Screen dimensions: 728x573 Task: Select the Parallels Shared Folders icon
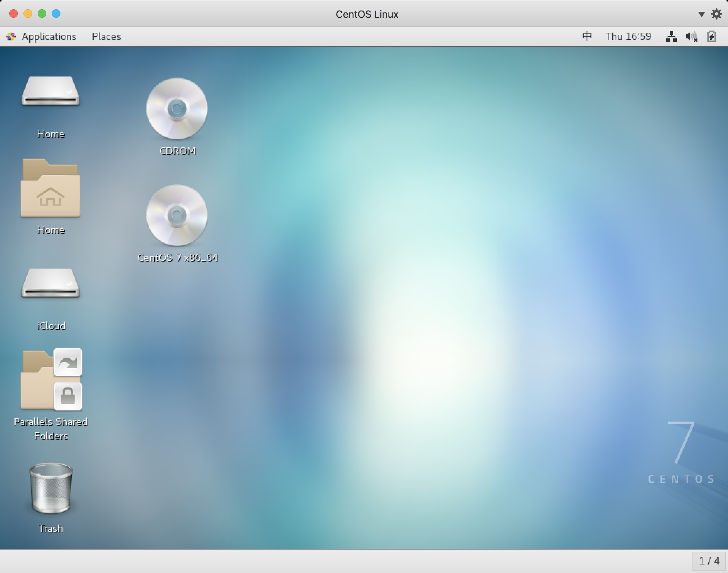pos(51,379)
